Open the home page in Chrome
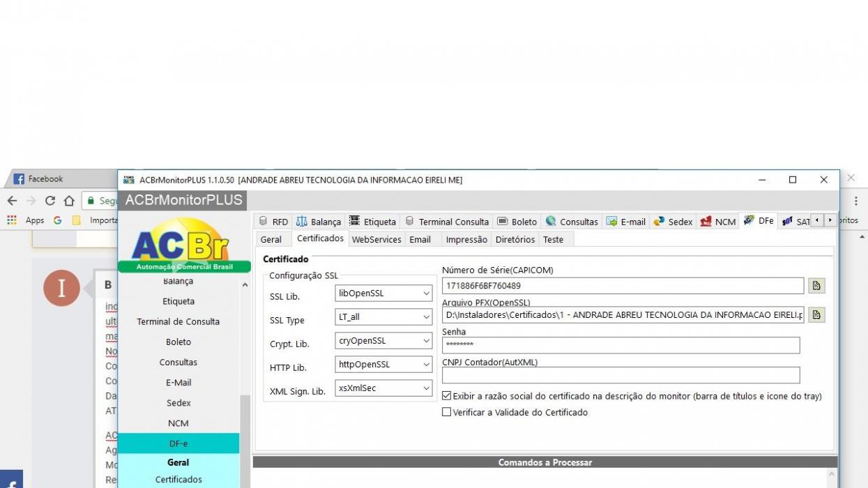This screenshot has width=868, height=488. click(69, 201)
